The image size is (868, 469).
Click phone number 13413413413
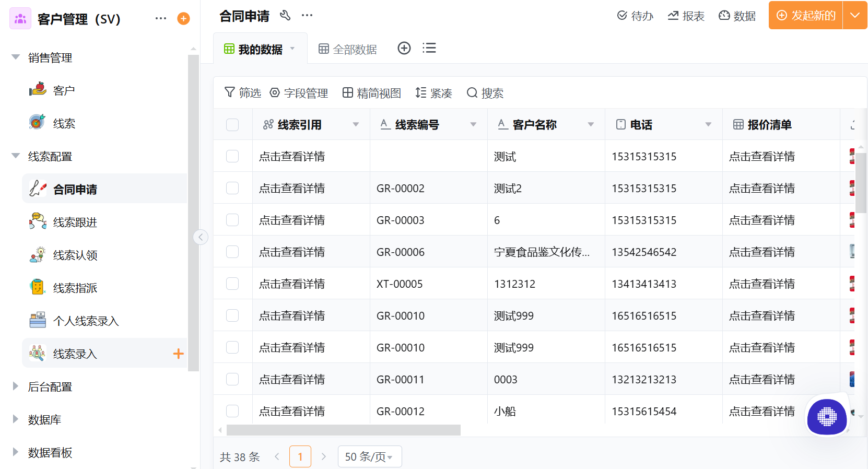coord(644,284)
